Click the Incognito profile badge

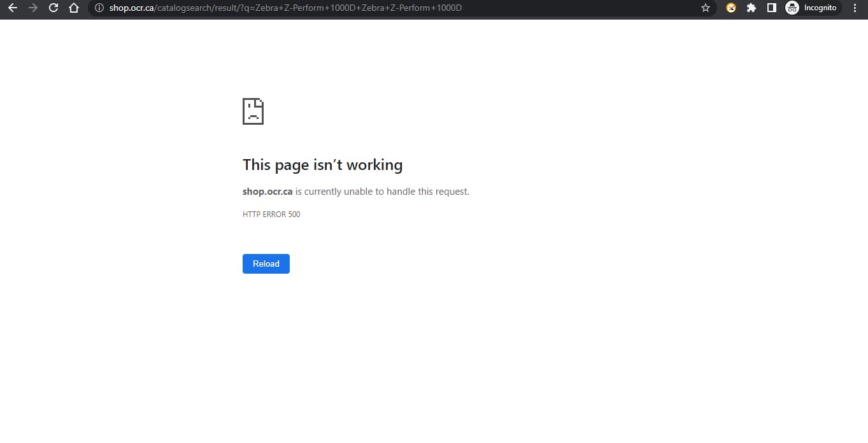click(792, 8)
